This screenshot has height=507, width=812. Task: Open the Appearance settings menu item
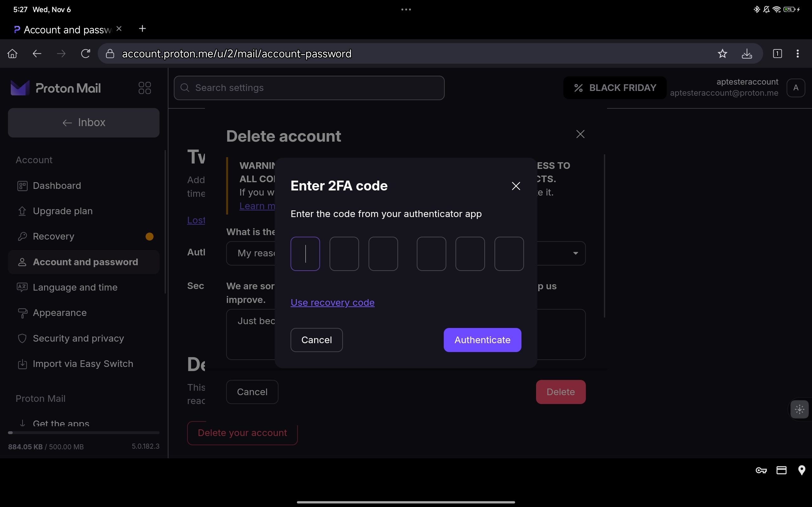click(60, 312)
